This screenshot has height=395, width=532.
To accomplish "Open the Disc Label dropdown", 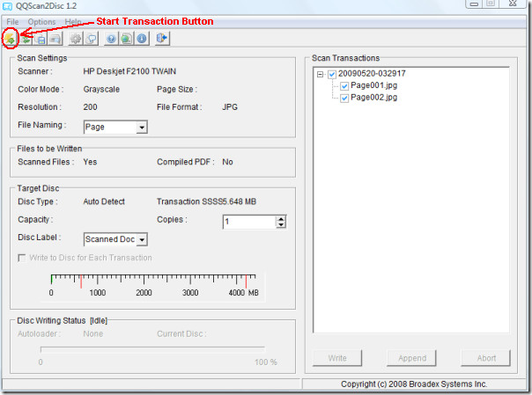I will pyautogui.click(x=142, y=240).
